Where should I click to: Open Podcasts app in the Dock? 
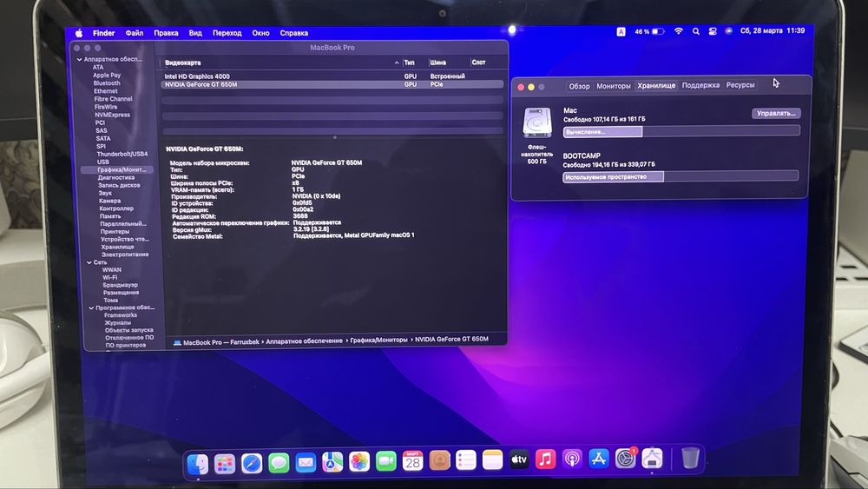pyautogui.click(x=572, y=459)
